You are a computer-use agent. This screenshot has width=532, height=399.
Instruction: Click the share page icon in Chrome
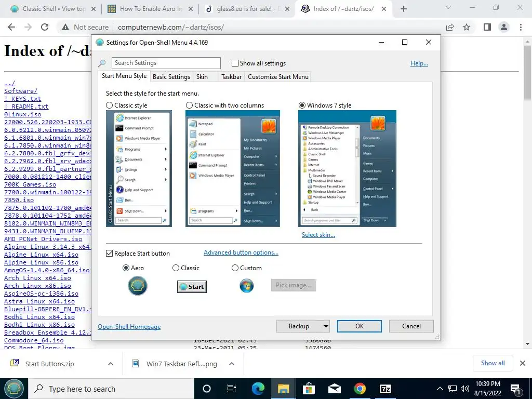click(450, 27)
